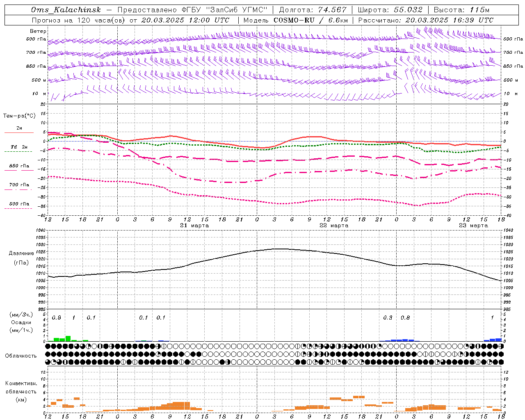Screen dimensions: 525x420
Task: Click the 21 марта date label
Action: point(194,226)
